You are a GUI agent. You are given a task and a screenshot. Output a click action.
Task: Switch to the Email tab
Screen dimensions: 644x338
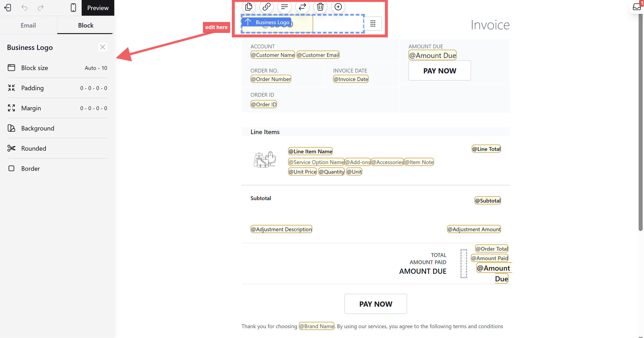pyautogui.click(x=28, y=25)
